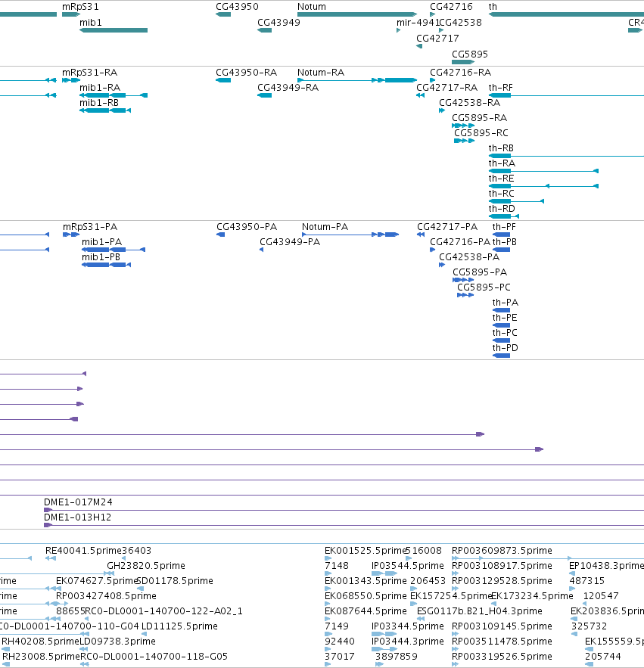The height and width of the screenshot is (668, 644).
Task: Click the CG5895-PC protein label
Action: 484,287
